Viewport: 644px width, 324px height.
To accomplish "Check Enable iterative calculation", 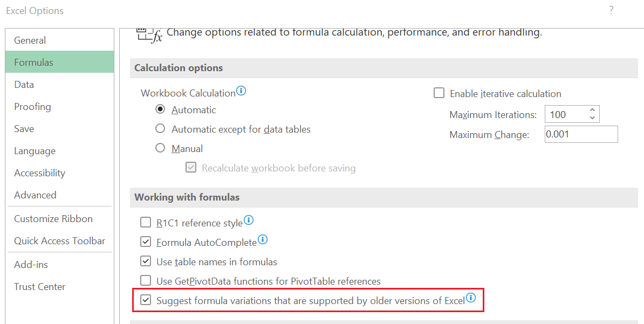I will [439, 93].
